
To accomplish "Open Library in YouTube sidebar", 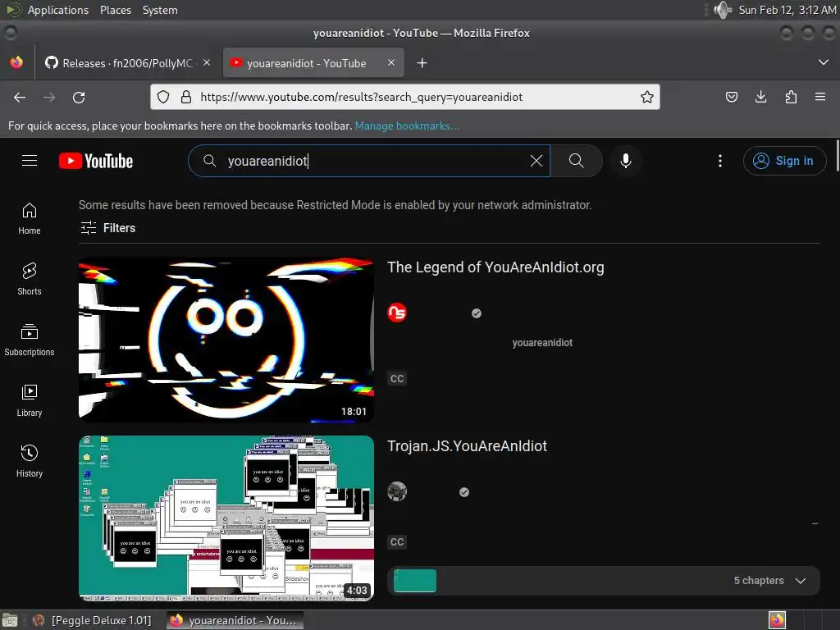I will point(30,400).
